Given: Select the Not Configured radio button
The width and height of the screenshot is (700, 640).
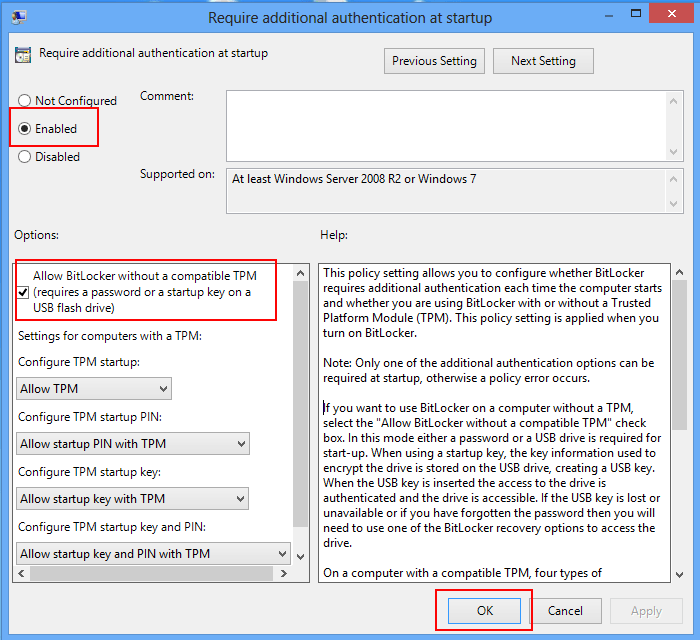Looking at the screenshot, I should (24, 101).
